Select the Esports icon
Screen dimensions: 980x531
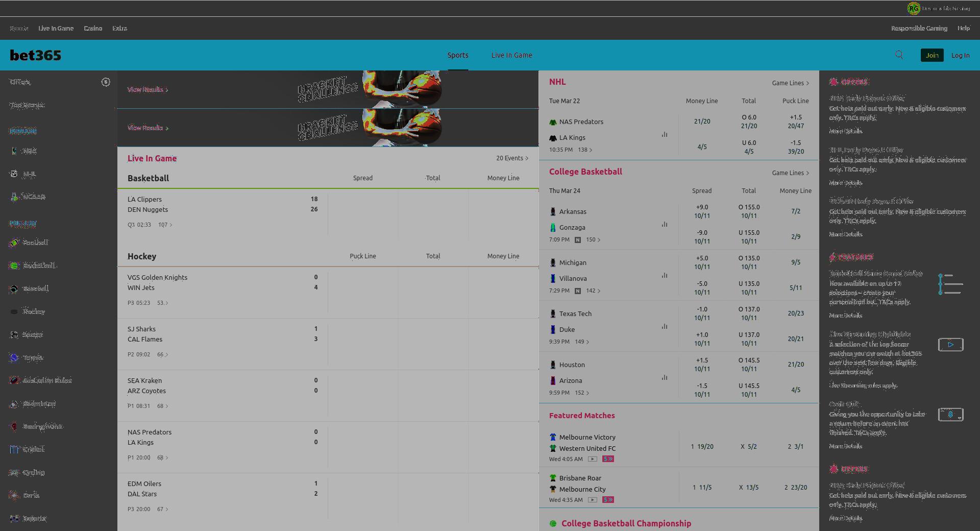pos(14,518)
